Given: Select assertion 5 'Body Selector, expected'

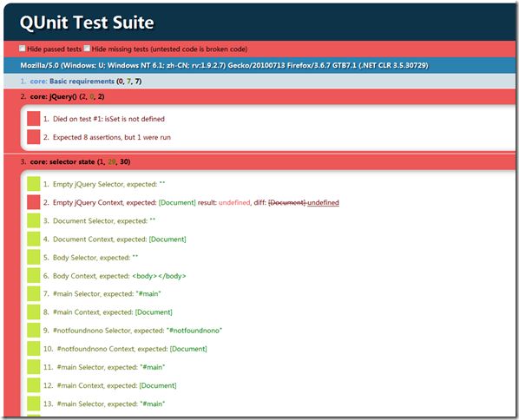Looking at the screenshot, I should [90, 257].
